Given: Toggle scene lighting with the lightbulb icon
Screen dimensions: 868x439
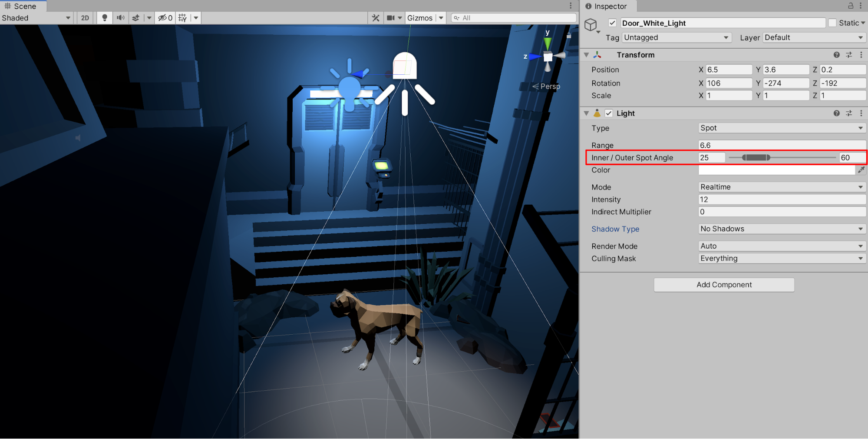Looking at the screenshot, I should tap(104, 18).
